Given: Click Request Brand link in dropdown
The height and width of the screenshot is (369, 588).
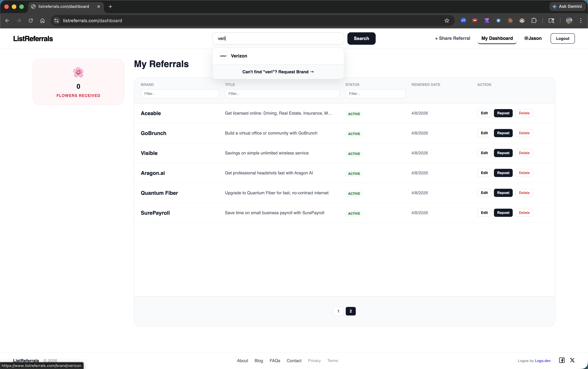Looking at the screenshot, I should click(x=278, y=72).
